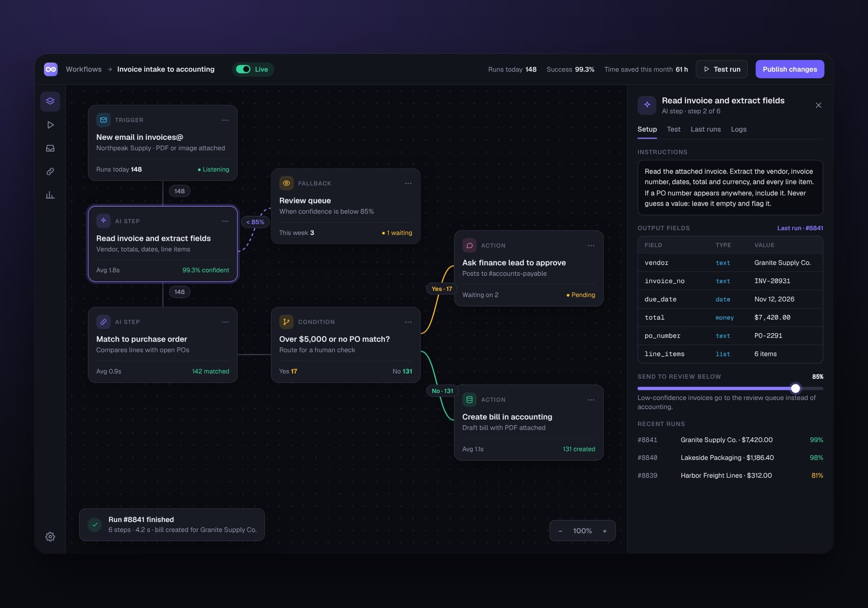This screenshot has width=868, height=608.
Task: Click the email icon on Trigger node
Action: point(103,120)
